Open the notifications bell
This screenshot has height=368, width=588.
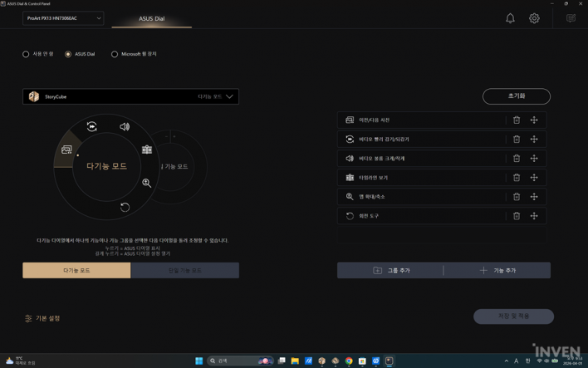coord(510,18)
